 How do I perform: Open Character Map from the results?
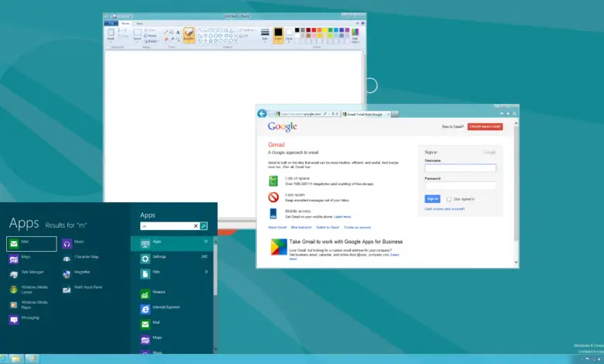tap(81, 259)
